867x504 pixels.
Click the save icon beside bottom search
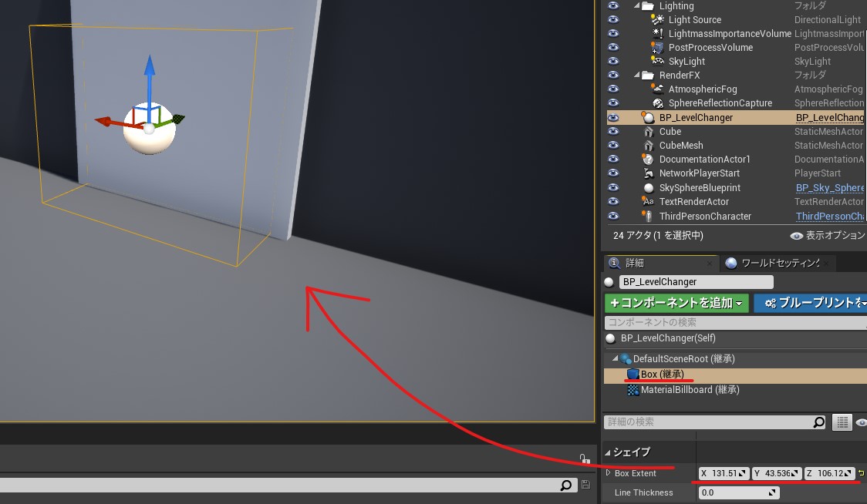coord(586,485)
